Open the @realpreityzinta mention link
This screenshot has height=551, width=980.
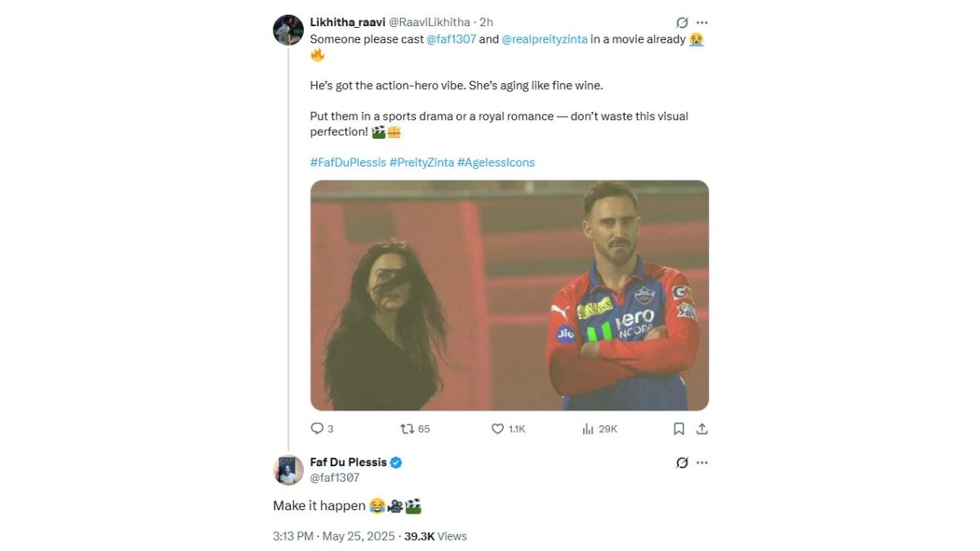tap(544, 39)
